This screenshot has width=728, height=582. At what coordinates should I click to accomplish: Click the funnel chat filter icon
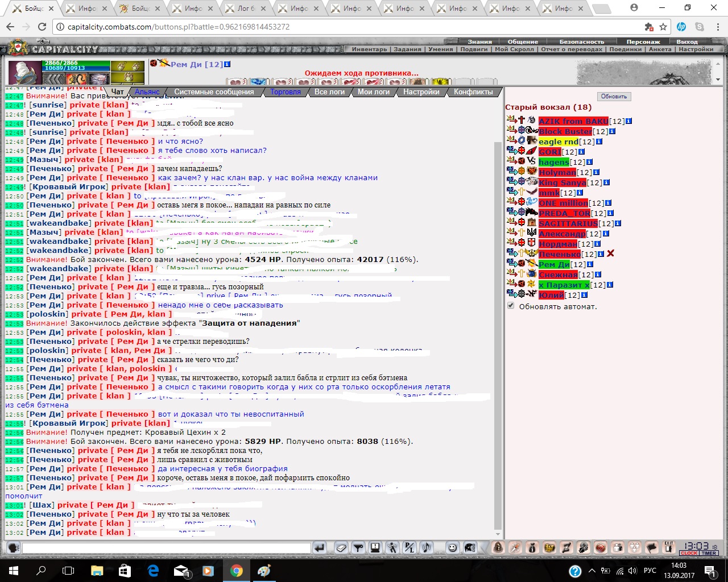(x=358, y=548)
